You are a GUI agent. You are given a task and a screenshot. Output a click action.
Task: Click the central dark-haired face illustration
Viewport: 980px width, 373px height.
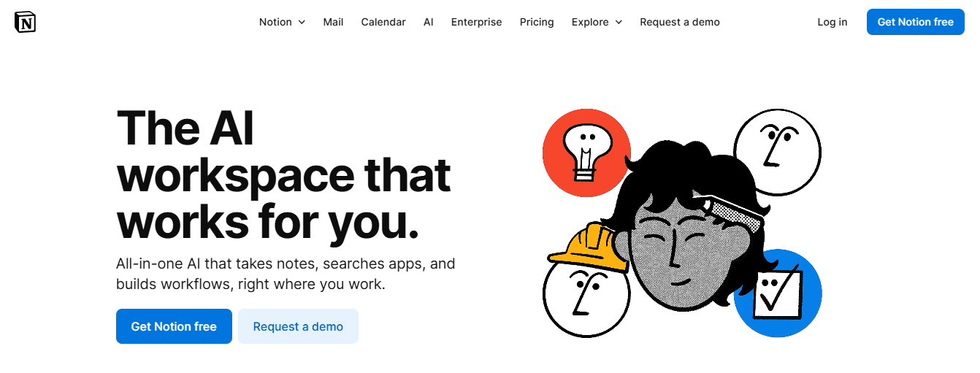[x=685, y=226]
